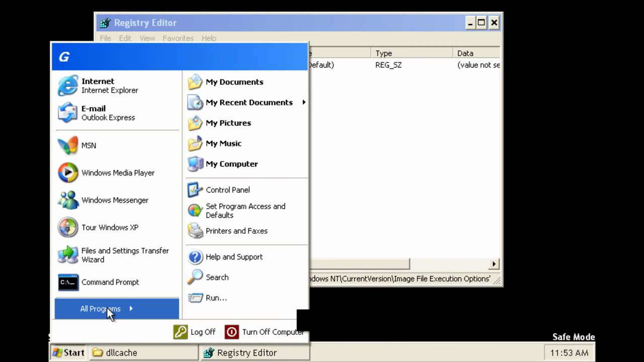The height and width of the screenshot is (362, 644).
Task: Open Help and Support icon
Action: coord(195,257)
